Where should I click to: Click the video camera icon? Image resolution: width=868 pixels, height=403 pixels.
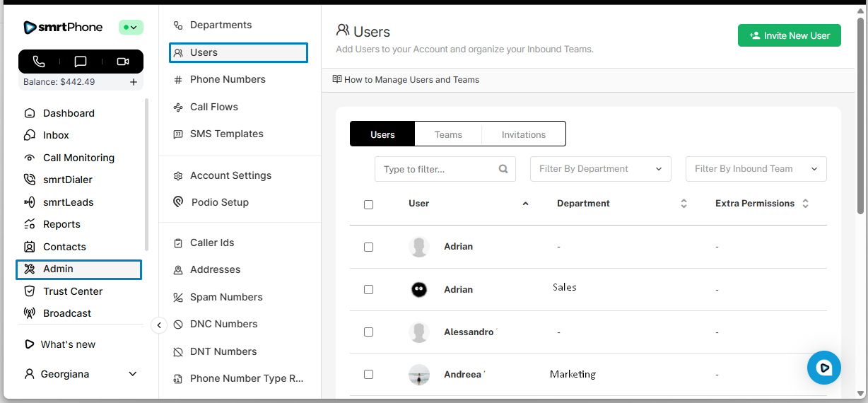click(x=123, y=62)
